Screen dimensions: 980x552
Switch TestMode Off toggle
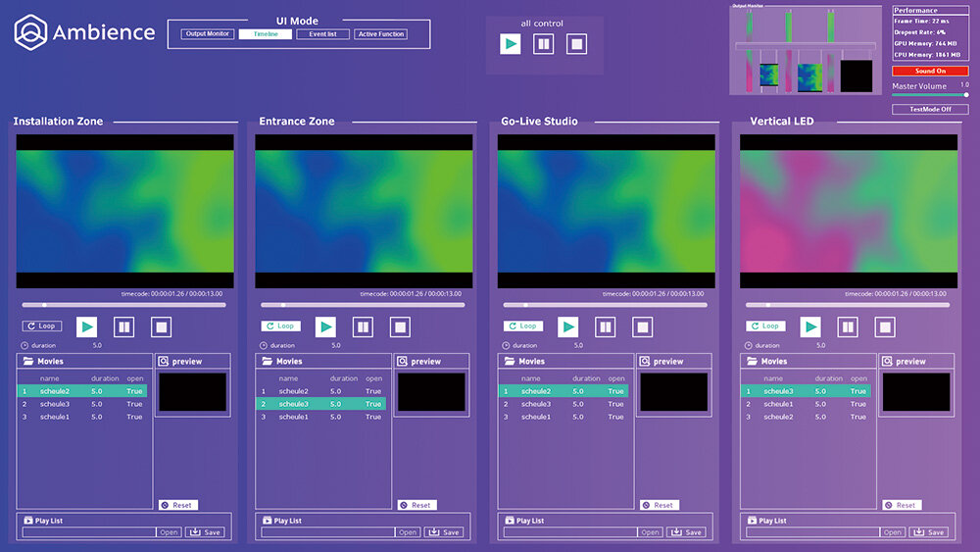tap(930, 109)
